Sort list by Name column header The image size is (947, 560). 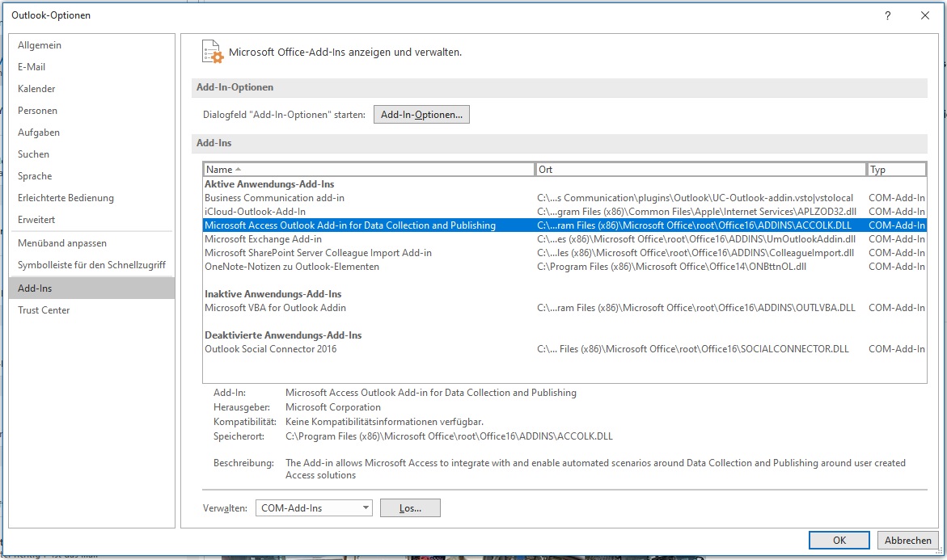tap(369, 170)
